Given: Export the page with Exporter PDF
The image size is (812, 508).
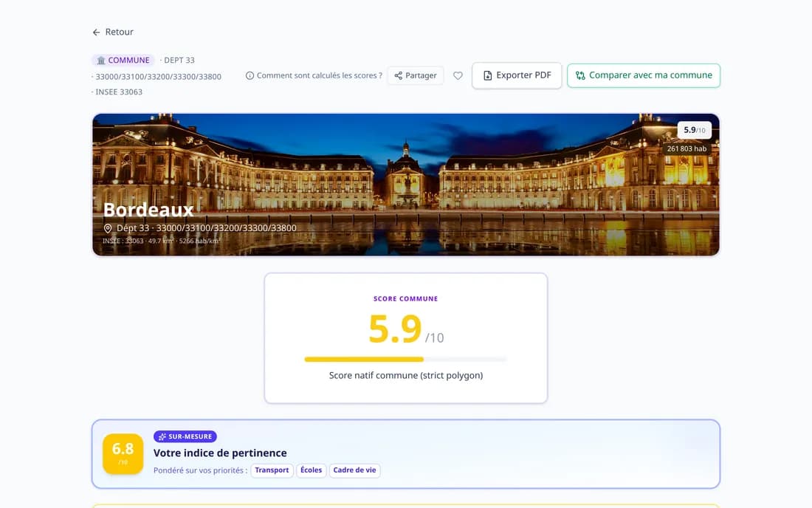Looking at the screenshot, I should 517,75.
